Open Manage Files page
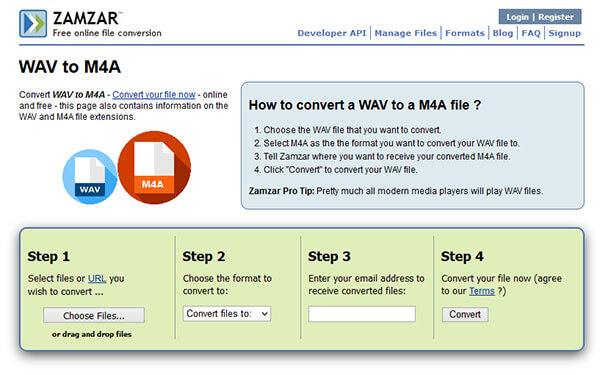Viewport: 600px width, 375px height. 406,33
